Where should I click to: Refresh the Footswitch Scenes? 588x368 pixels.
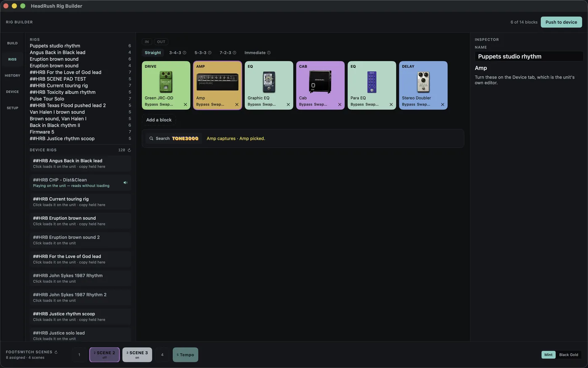pos(56,352)
